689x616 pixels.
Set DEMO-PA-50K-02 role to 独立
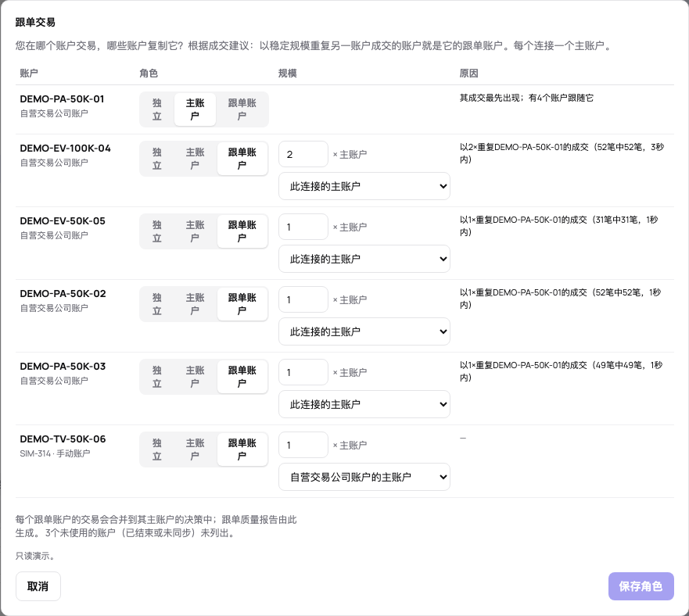tap(157, 304)
